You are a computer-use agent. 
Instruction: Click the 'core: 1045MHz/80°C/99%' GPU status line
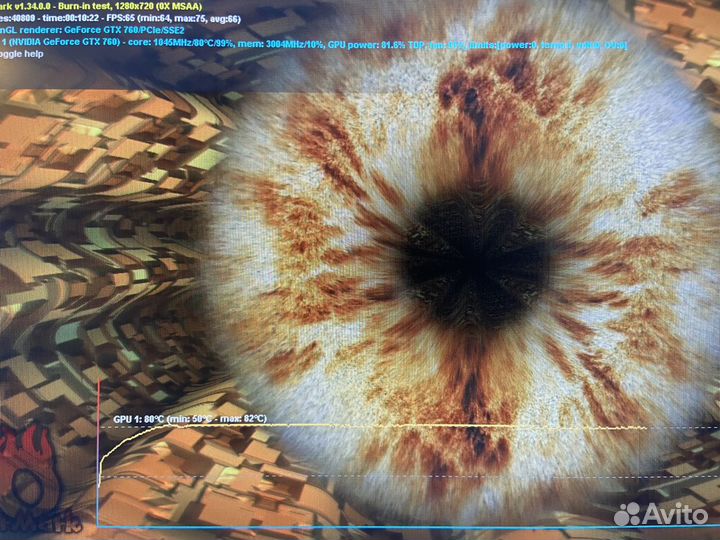[x=314, y=44]
